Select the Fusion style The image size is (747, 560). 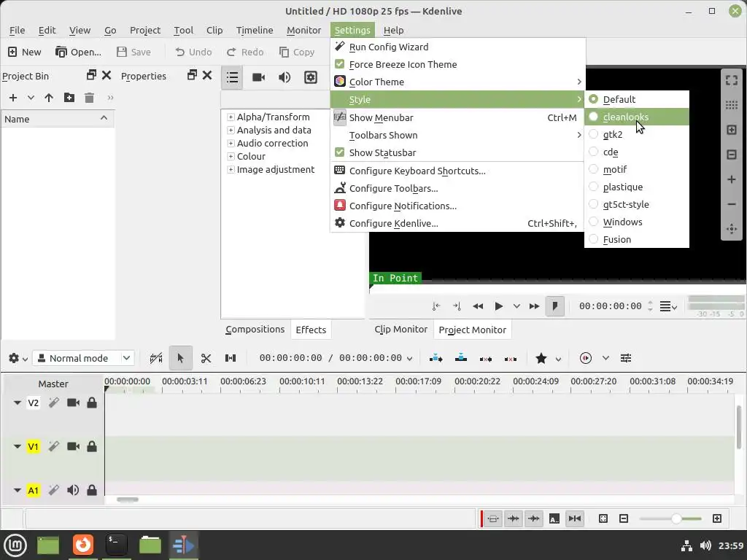pyautogui.click(x=636, y=239)
